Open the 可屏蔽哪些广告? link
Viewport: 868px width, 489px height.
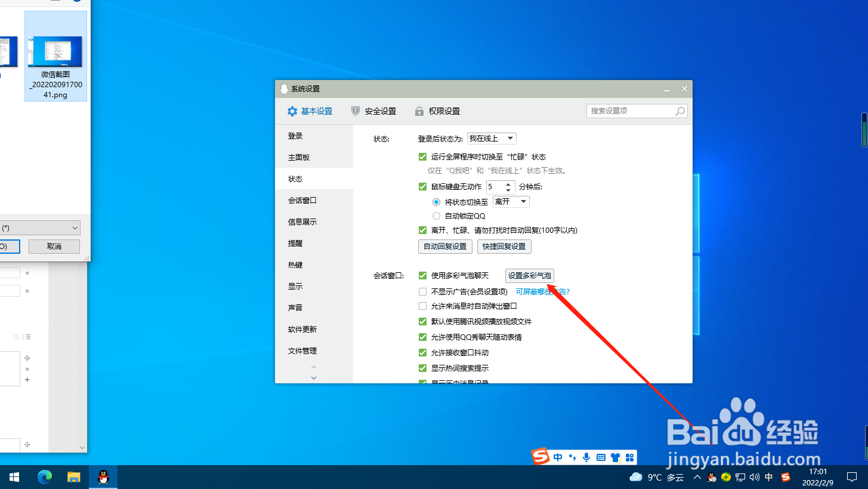pos(543,292)
